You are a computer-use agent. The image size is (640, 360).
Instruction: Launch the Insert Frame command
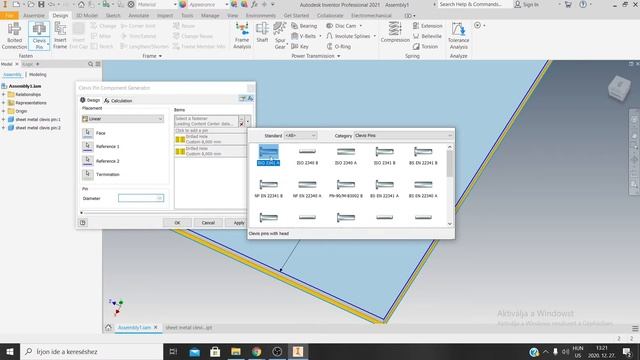60,36
